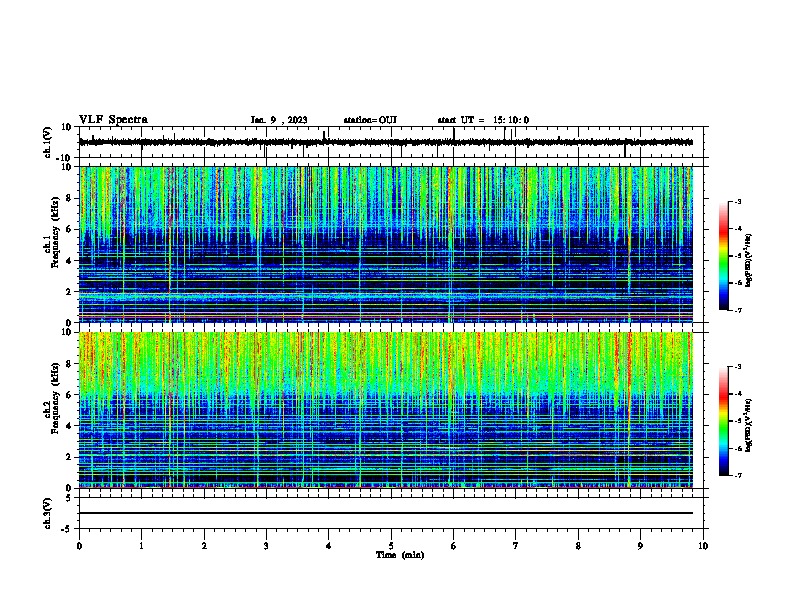Click inside the ch.2 spectrogram plot
This screenshot has width=792, height=612.
(385, 410)
